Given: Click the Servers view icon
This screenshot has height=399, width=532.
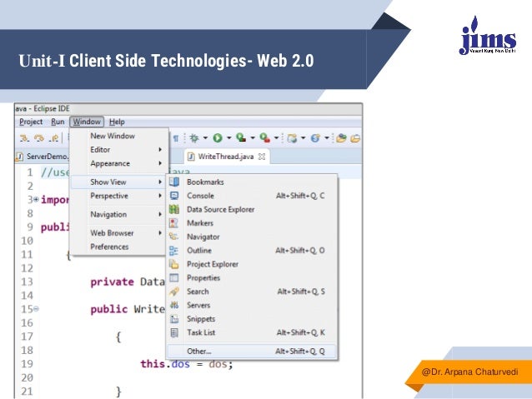Looking at the screenshot, I should click(174, 305).
